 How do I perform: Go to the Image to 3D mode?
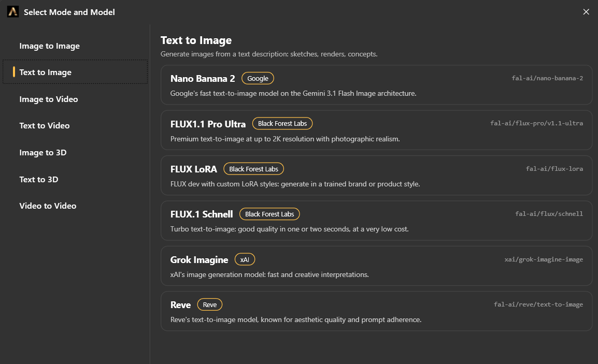[x=75, y=152]
